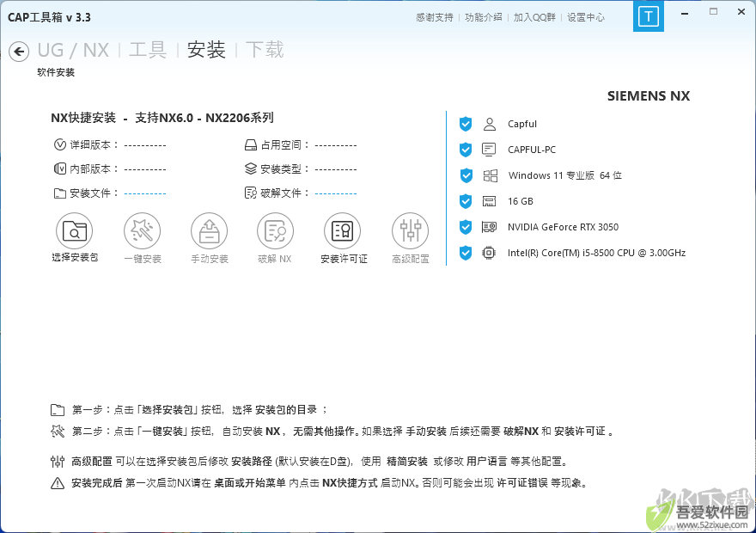This screenshot has height=533, width=756.
Task: Open 设置中心 settings center
Action: tap(585, 17)
